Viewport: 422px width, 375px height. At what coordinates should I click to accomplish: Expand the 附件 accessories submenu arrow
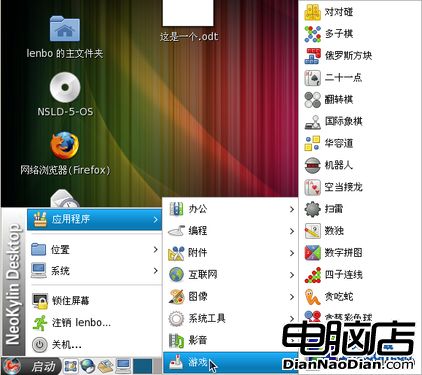(x=292, y=253)
